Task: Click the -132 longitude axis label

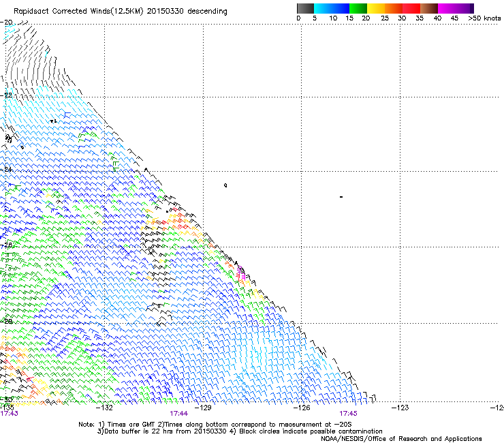Action: coord(105,408)
